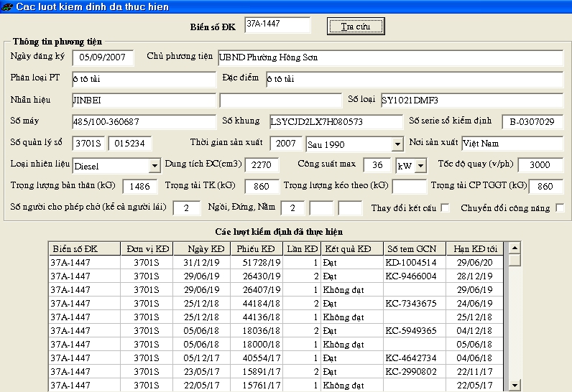Screen dimensions: 572x392
Task: Click the Hạn KĐ tới column header
Action: coord(475,249)
